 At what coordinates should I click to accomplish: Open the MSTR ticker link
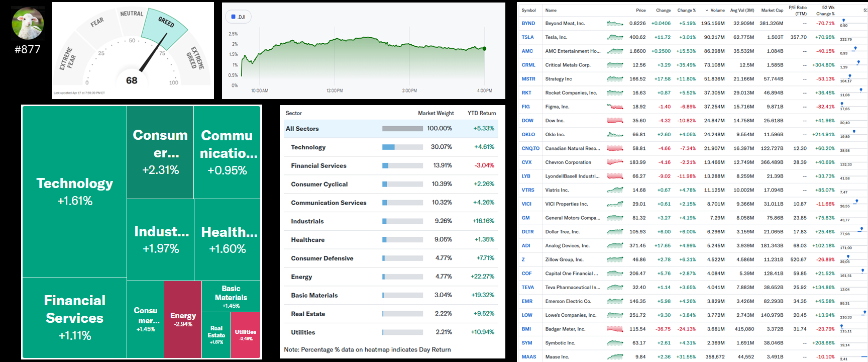(x=528, y=79)
